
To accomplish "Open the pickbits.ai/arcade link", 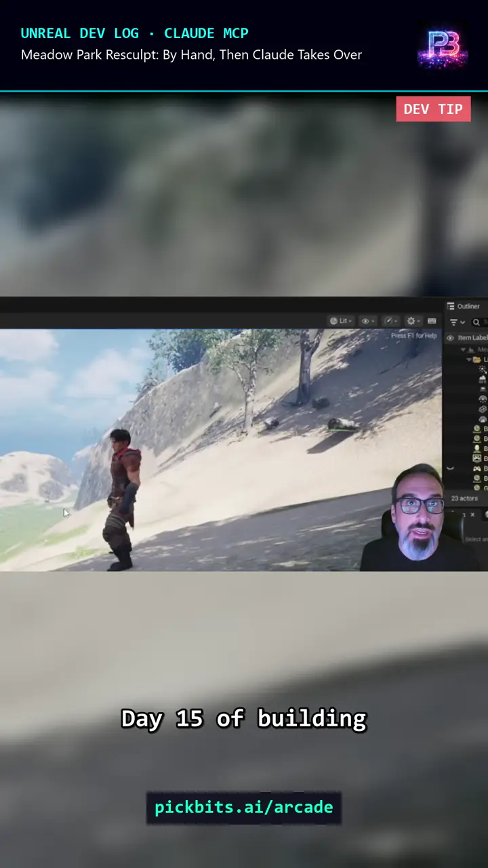I will pyautogui.click(x=244, y=807).
